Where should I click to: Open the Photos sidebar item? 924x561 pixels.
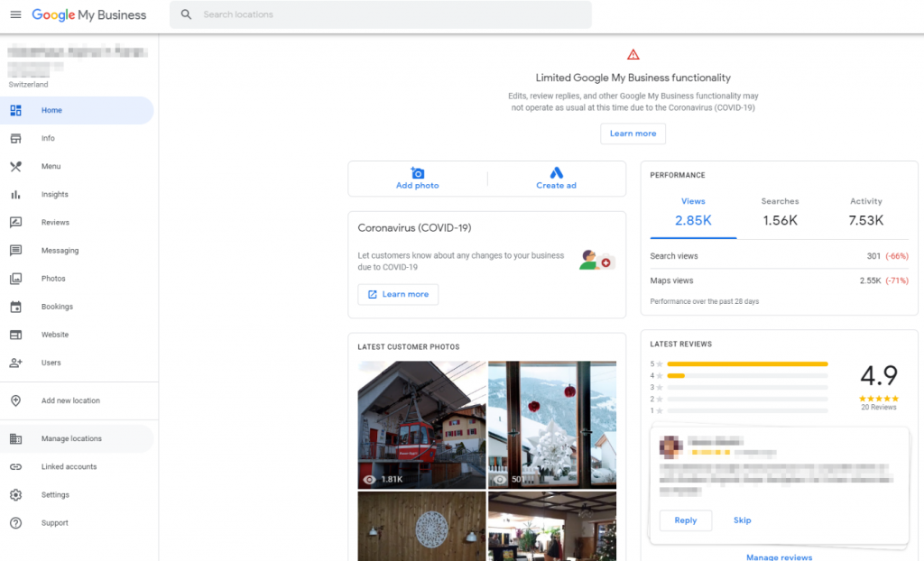point(78,279)
